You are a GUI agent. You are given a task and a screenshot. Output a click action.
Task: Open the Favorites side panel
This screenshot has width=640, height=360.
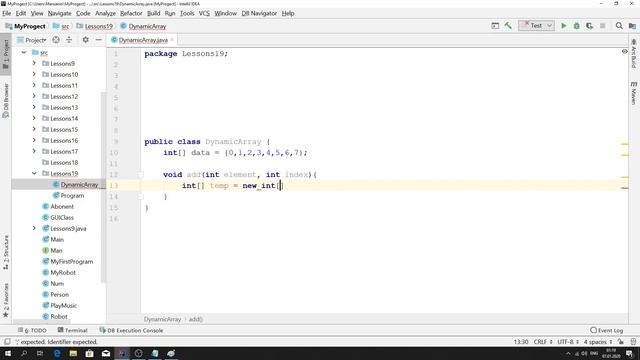6,300
